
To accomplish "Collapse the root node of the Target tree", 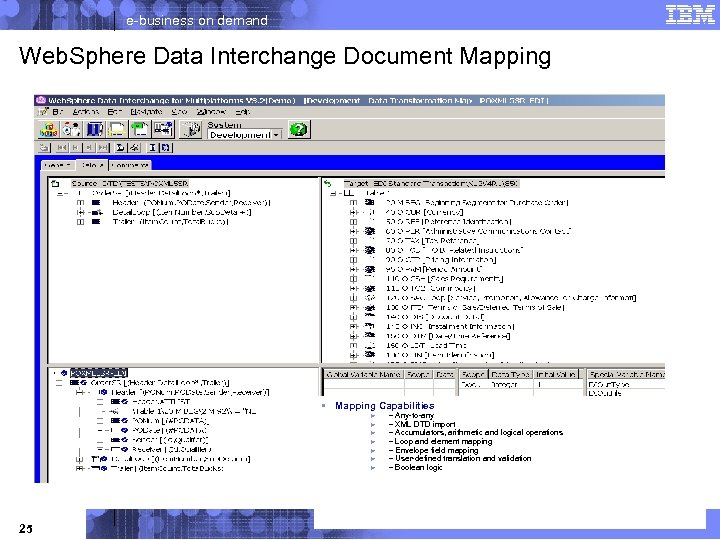I will [334, 193].
